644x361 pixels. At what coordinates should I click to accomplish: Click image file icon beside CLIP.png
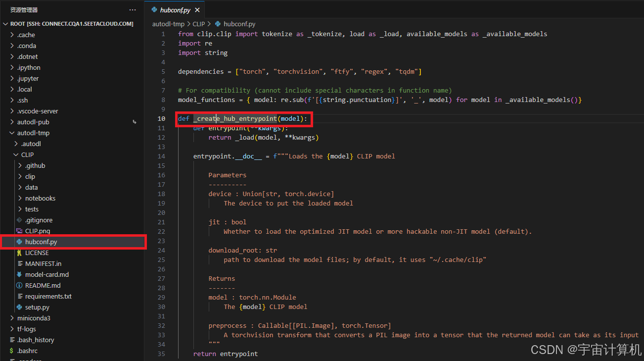coord(20,231)
